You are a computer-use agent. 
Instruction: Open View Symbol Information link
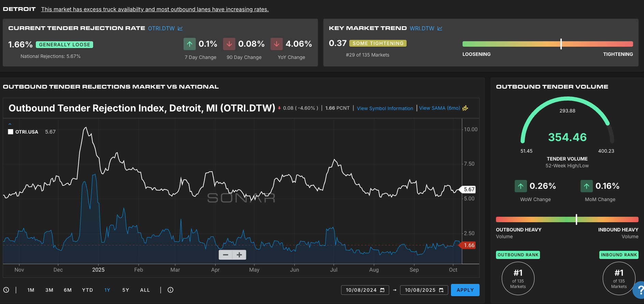(x=385, y=108)
